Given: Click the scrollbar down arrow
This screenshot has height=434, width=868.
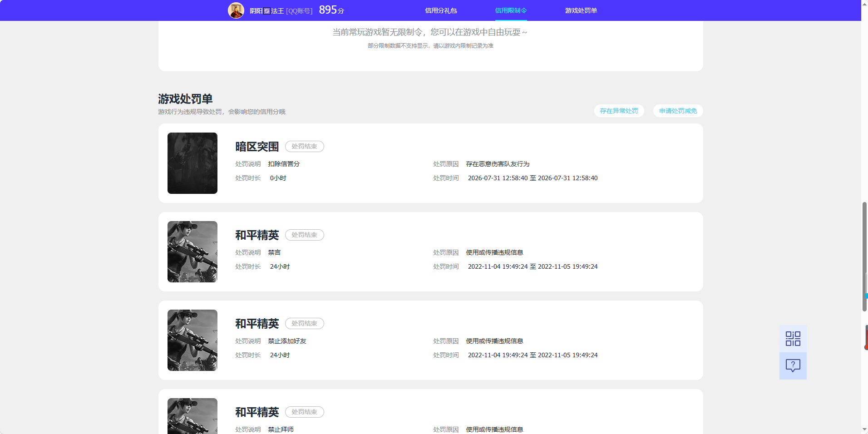Looking at the screenshot, I should (x=864, y=429).
